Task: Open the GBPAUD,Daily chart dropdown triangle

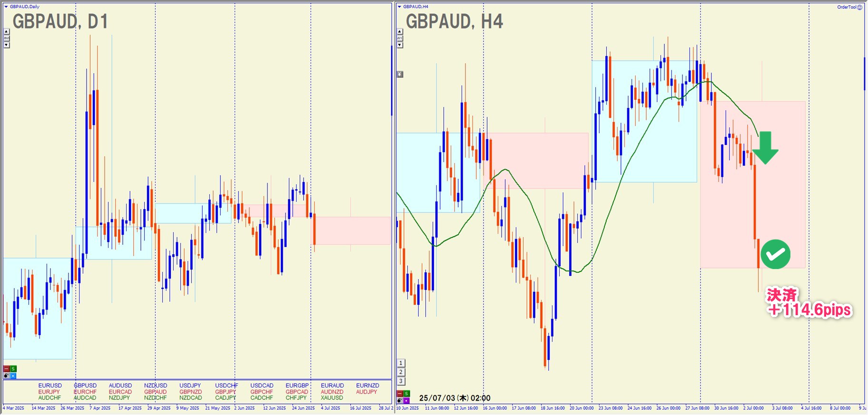Action: (6, 7)
